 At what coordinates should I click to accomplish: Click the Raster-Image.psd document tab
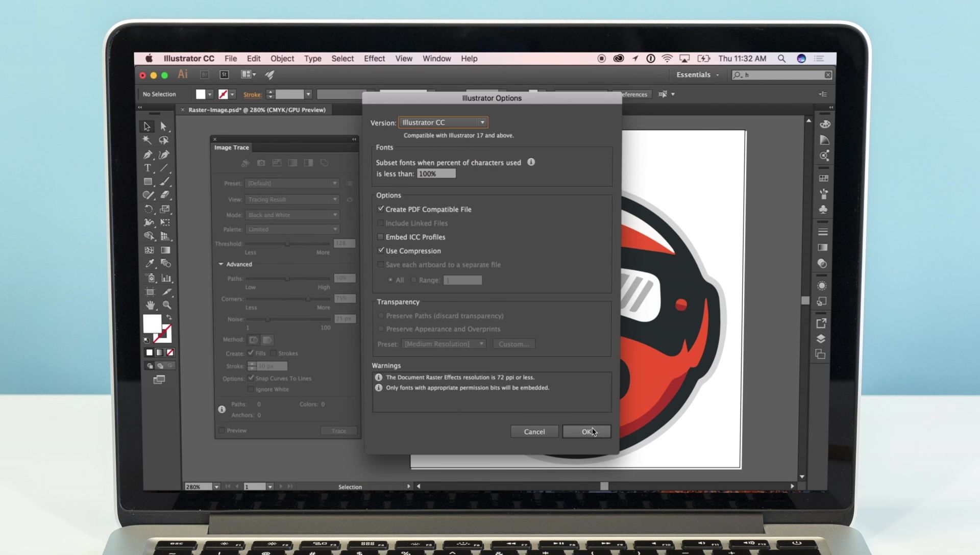(257, 110)
